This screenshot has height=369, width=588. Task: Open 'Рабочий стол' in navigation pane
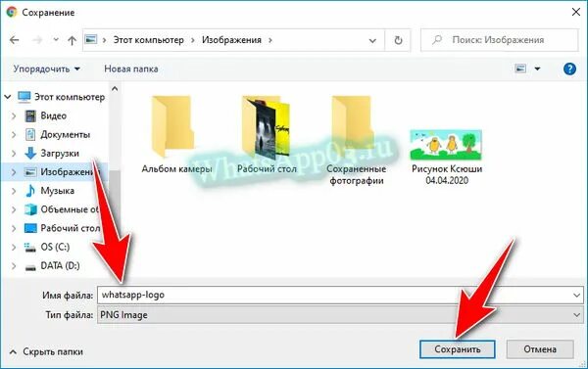coord(63,228)
